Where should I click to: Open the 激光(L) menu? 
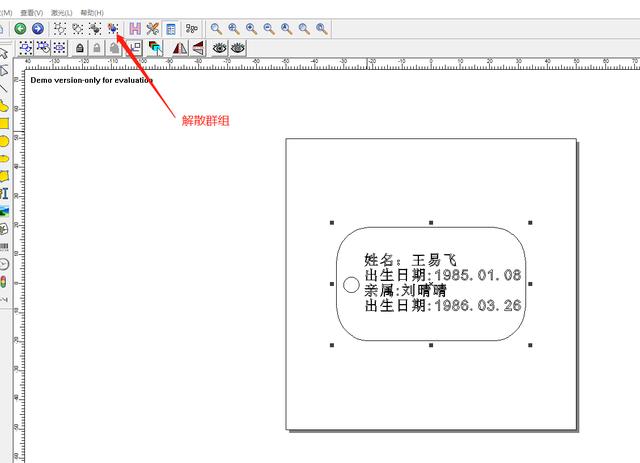pos(62,12)
